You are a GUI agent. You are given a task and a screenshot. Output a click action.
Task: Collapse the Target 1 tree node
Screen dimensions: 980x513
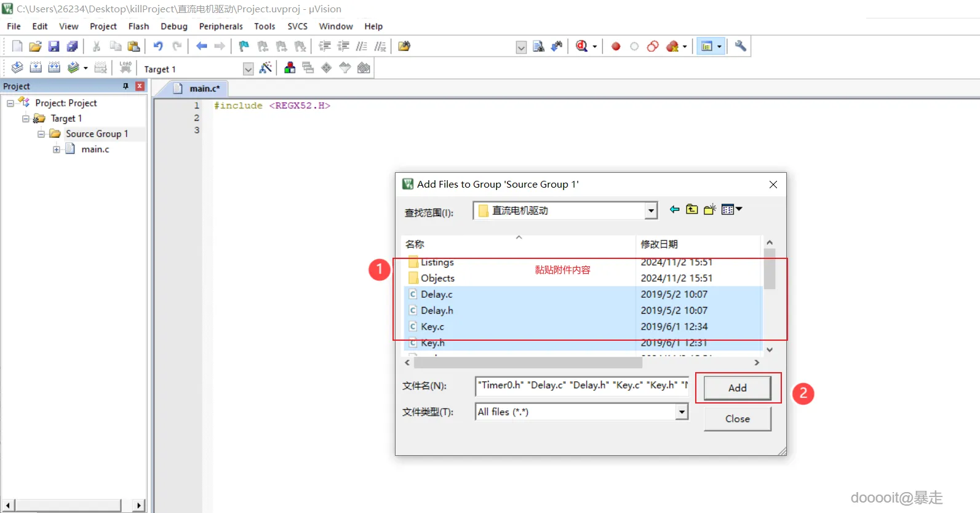[26, 119]
